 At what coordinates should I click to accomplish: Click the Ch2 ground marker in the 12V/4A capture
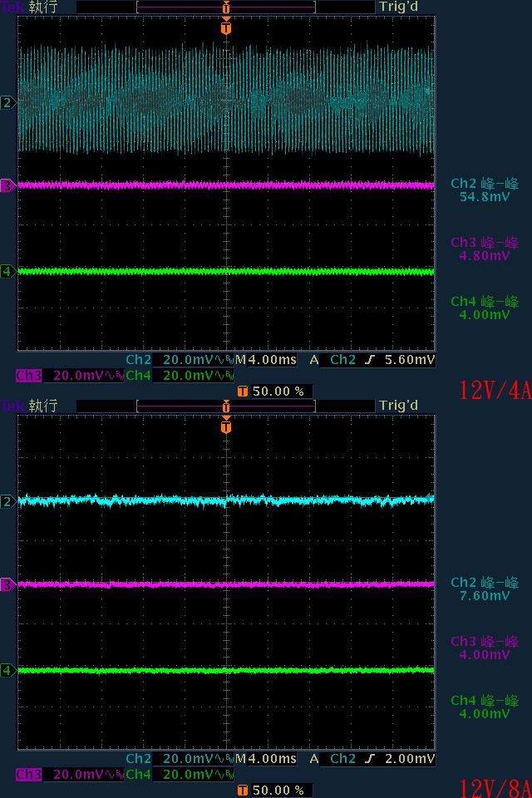[8, 102]
